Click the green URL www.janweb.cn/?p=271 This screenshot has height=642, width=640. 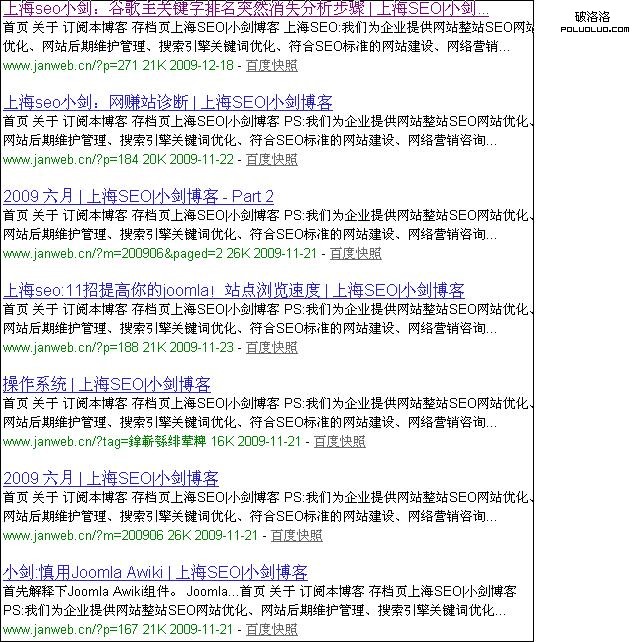pyautogui.click(x=70, y=66)
